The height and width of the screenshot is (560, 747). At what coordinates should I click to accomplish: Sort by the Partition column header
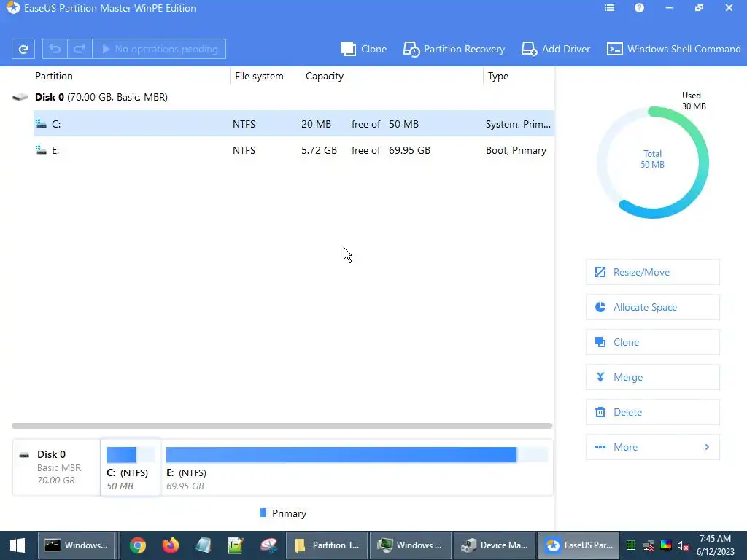[54, 76]
